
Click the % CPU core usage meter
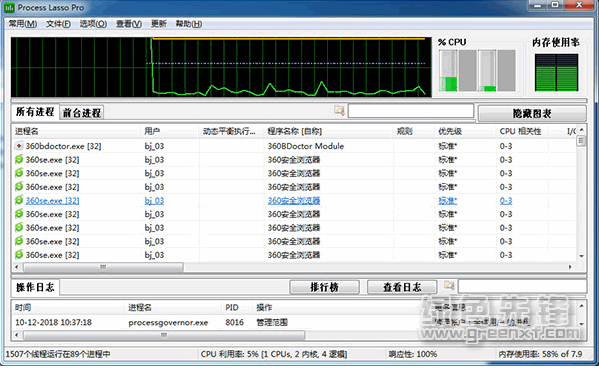pos(477,71)
